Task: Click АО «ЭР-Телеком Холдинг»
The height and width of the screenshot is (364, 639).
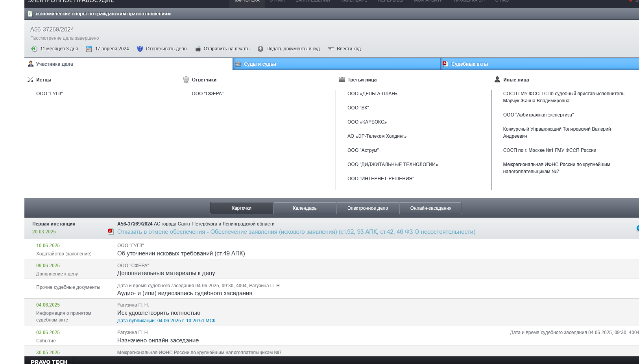Action: coord(377,136)
